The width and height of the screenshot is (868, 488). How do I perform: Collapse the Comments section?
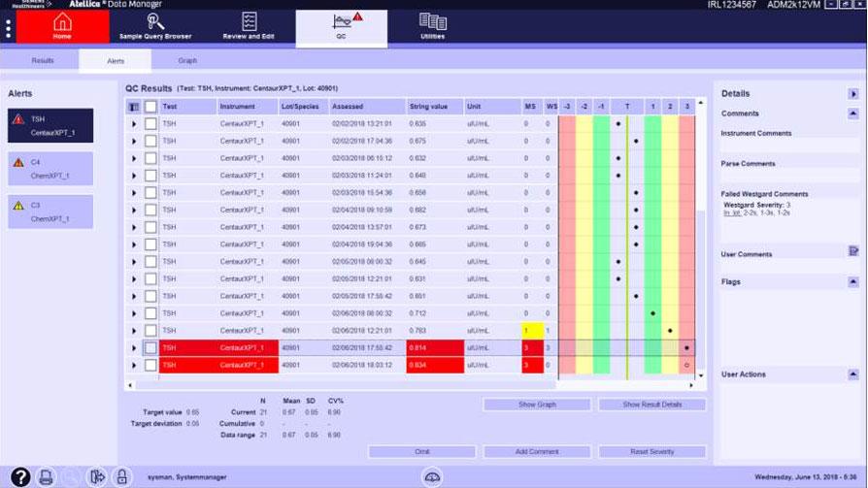tap(853, 114)
